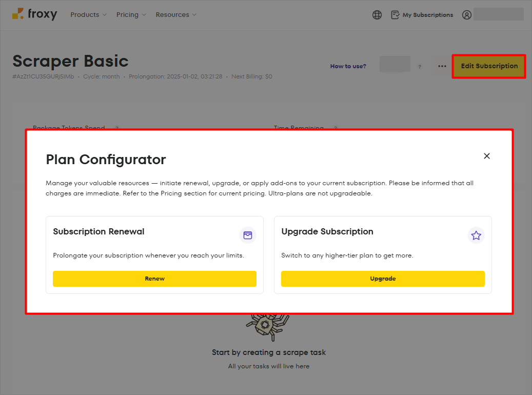Click subscription ID #AzZt1CU35GURj5IMb
Screen dimensions: 532x395
(x=43, y=77)
